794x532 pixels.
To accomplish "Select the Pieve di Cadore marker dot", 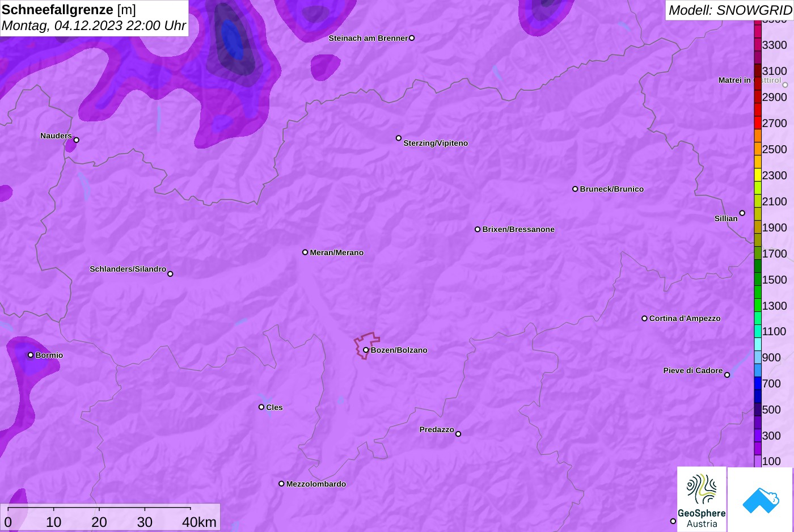I will (727, 375).
